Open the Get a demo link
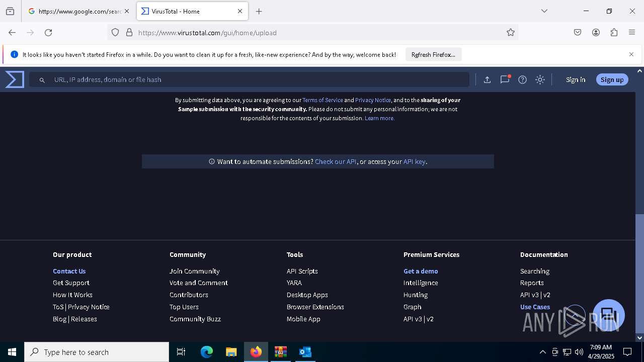The height and width of the screenshot is (362, 644). pos(421,271)
